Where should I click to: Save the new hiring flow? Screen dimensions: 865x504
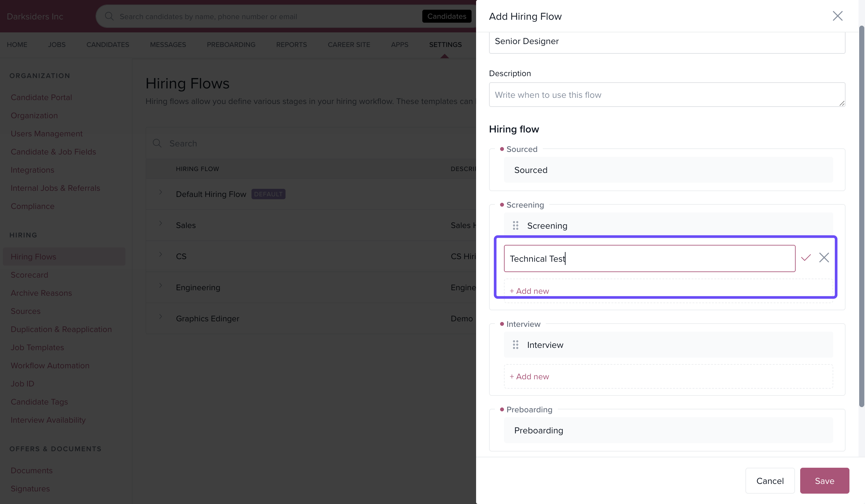click(x=824, y=481)
